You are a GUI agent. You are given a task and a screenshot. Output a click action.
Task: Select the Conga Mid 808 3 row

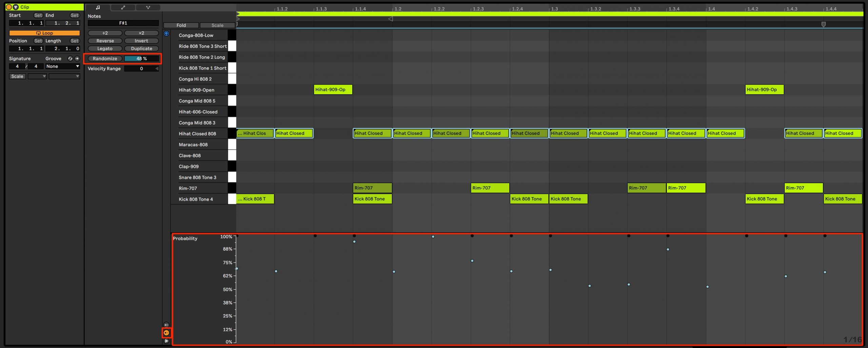point(203,123)
